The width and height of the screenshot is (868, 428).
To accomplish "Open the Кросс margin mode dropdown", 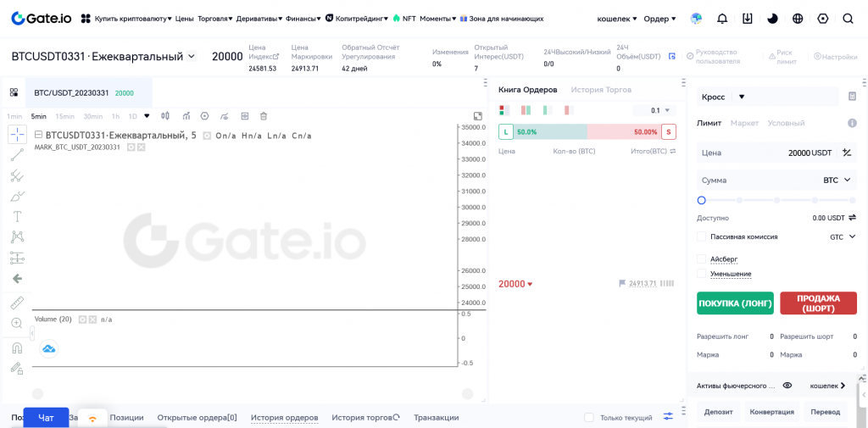I will point(723,97).
